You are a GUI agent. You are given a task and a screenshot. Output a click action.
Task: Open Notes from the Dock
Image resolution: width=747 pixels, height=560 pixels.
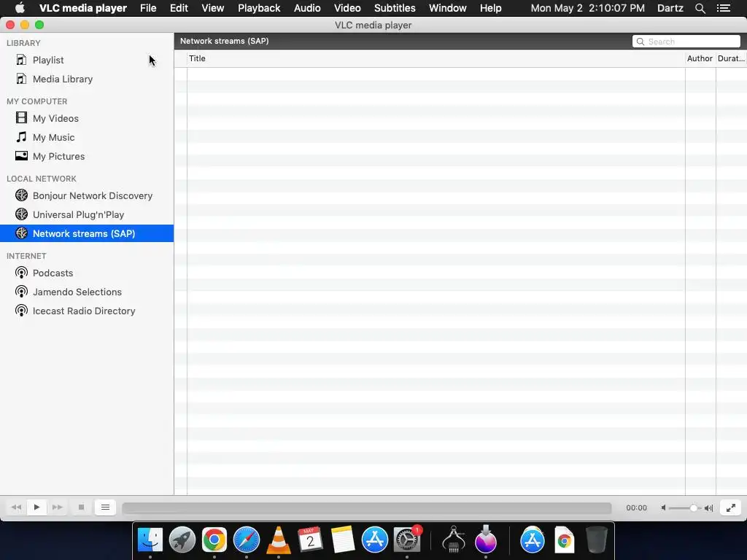click(343, 540)
